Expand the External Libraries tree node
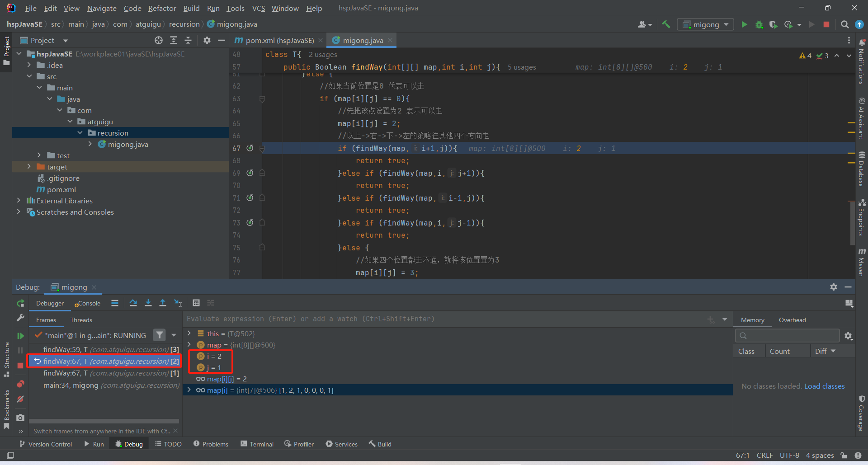This screenshot has width=868, height=465. [x=19, y=201]
